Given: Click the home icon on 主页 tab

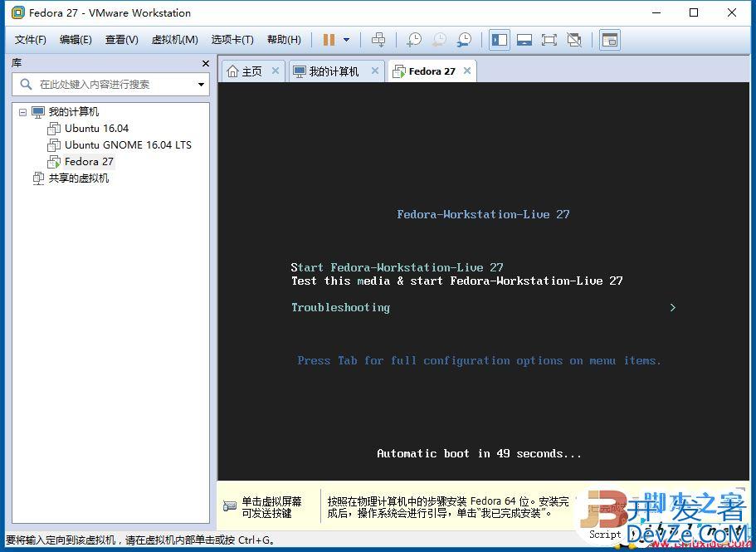Looking at the screenshot, I should 233,71.
